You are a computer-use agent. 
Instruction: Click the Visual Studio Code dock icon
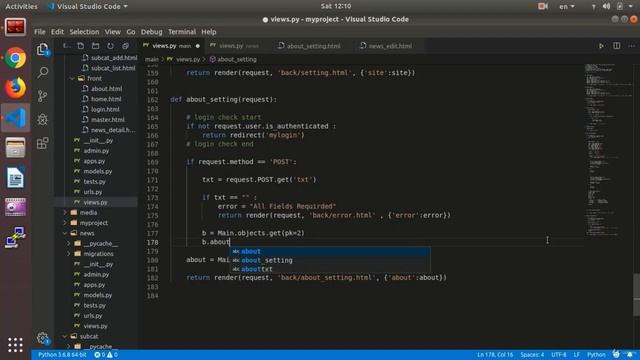pyautogui.click(x=16, y=118)
